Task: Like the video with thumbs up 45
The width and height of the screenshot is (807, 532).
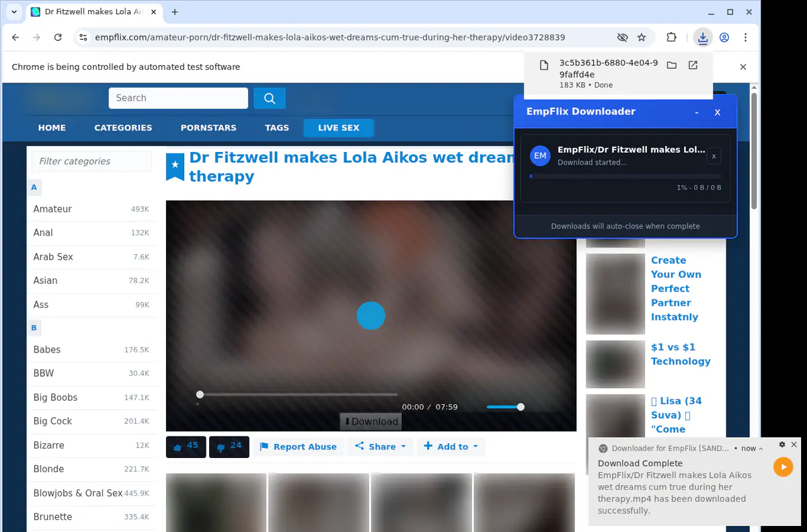Action: pyautogui.click(x=186, y=447)
